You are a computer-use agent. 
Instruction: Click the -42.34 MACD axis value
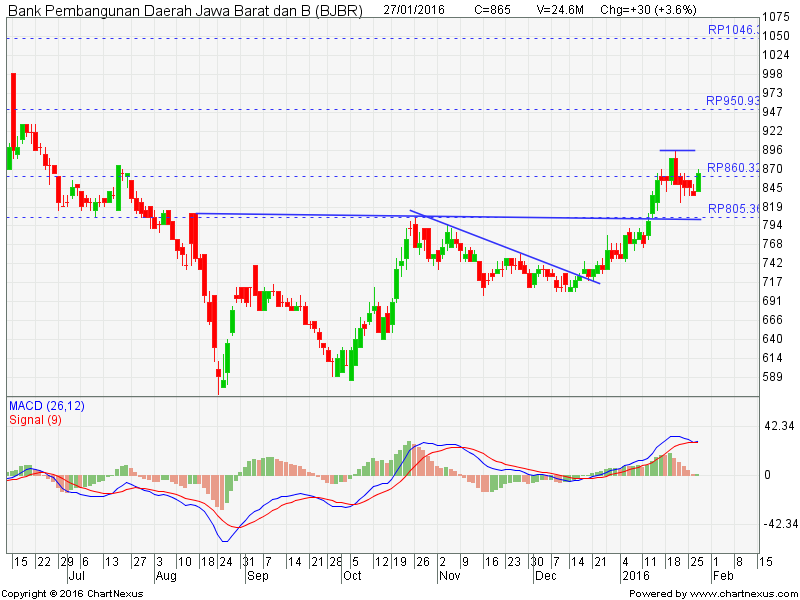(x=779, y=524)
